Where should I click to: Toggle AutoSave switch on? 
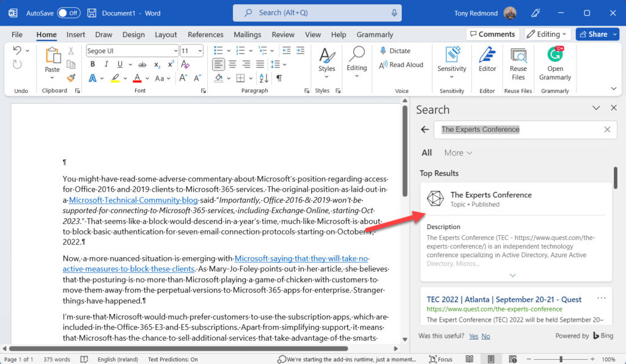click(x=68, y=13)
